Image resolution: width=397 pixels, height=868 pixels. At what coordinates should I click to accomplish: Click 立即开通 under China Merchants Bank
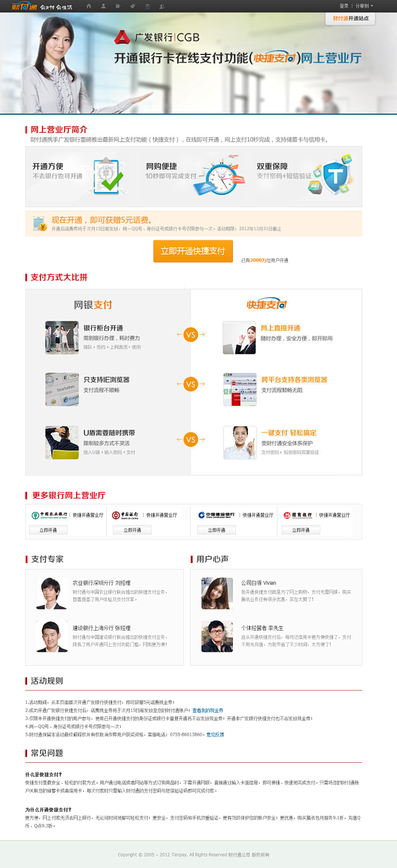(301, 530)
